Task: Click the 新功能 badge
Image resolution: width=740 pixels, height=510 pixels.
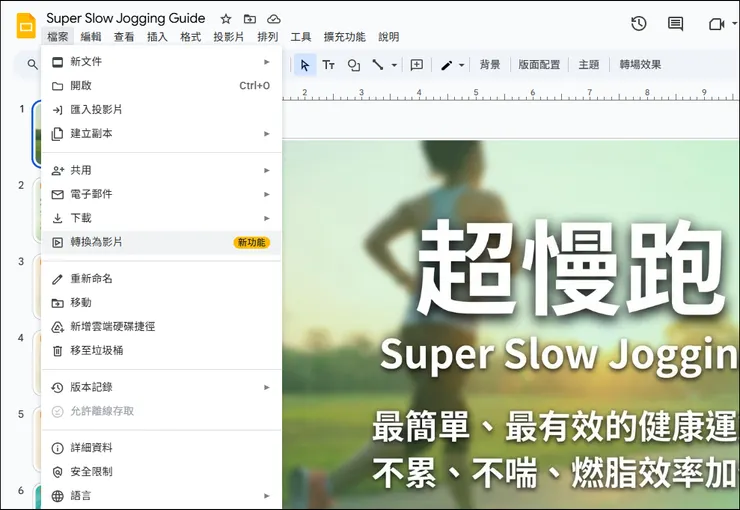Action: click(252, 242)
